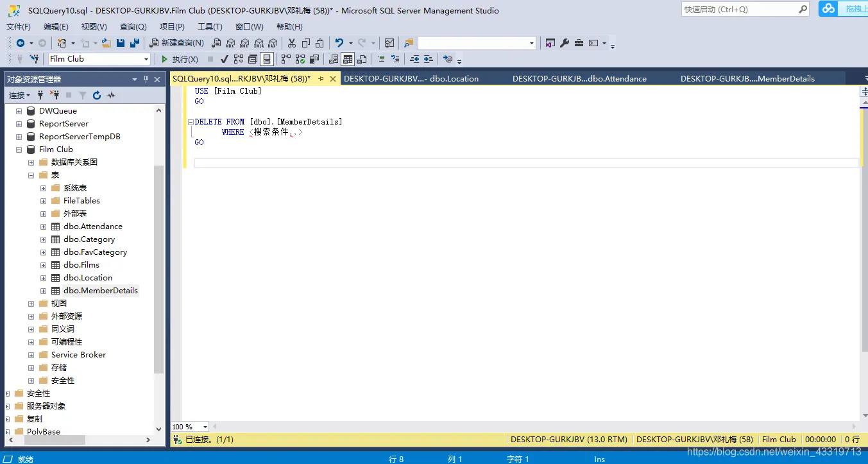Open the 查询(Q) menu

[x=133, y=26]
